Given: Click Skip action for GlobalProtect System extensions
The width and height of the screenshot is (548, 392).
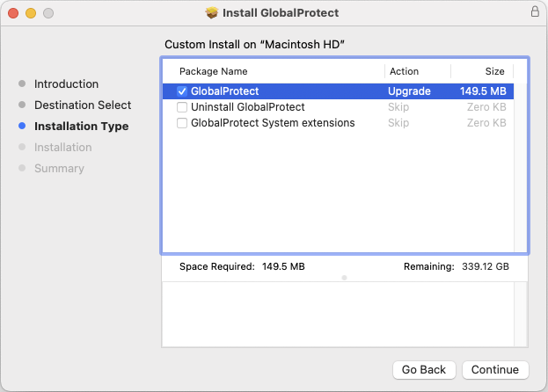Looking at the screenshot, I should (398, 123).
